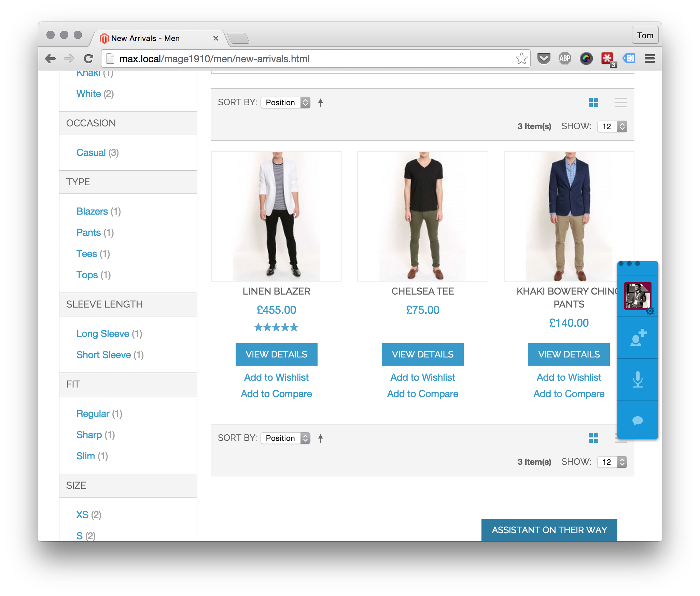Click View Details for Chelsea Tee

pos(422,354)
